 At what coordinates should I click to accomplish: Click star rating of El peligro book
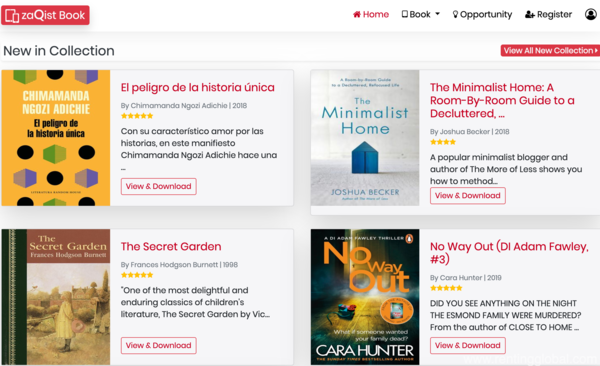137,116
